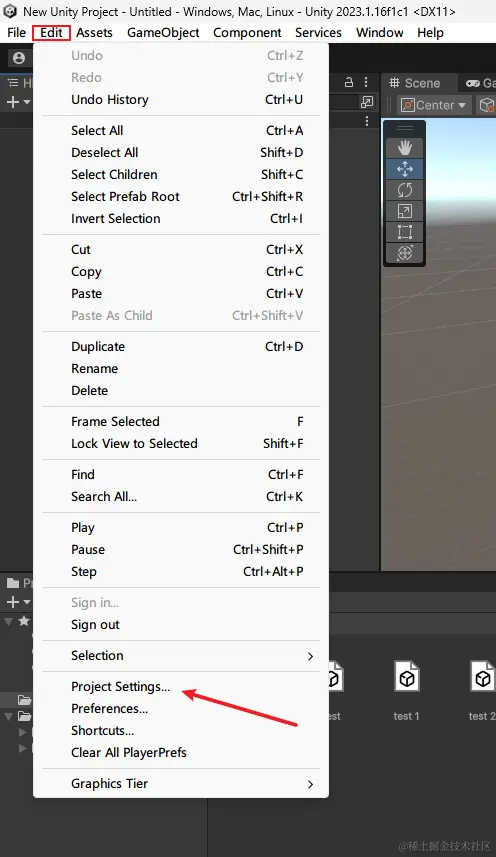Choose Copy from Edit menu
The height and width of the screenshot is (857, 496).
pos(181,272)
